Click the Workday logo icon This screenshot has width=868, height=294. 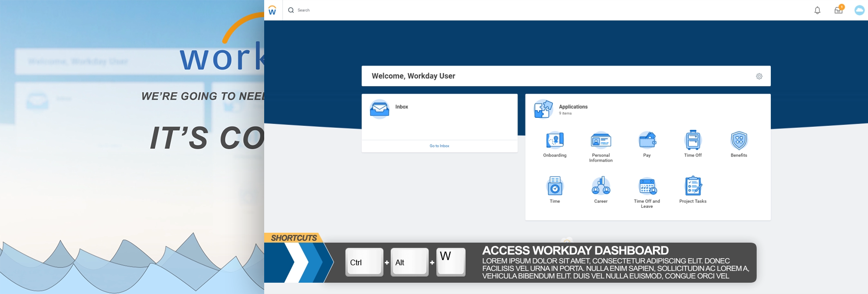click(272, 10)
